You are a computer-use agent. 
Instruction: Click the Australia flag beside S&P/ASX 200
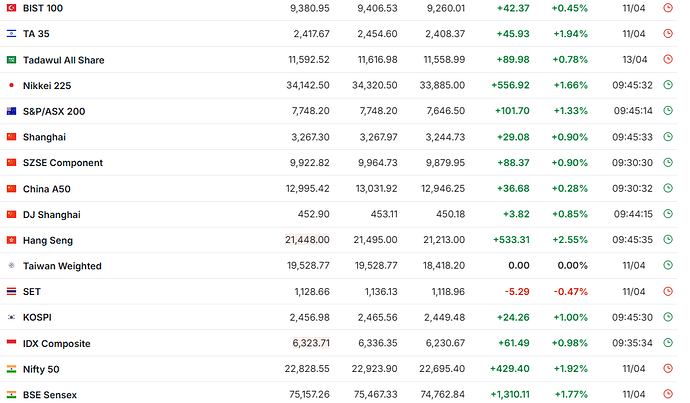tap(11, 111)
